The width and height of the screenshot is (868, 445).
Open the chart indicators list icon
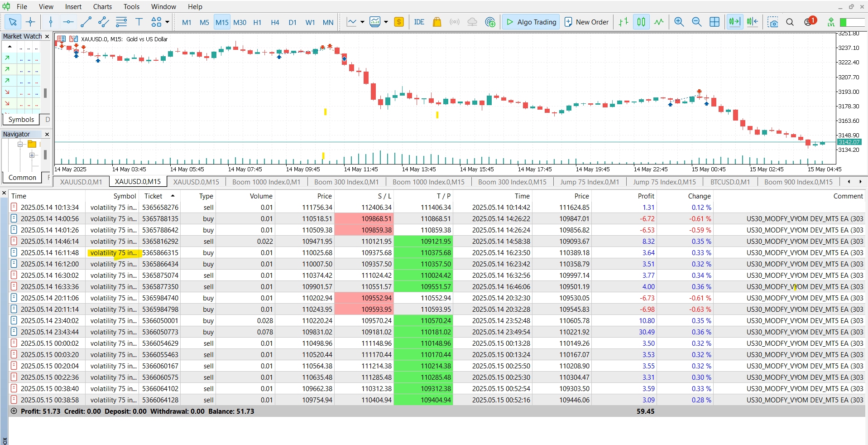(375, 22)
